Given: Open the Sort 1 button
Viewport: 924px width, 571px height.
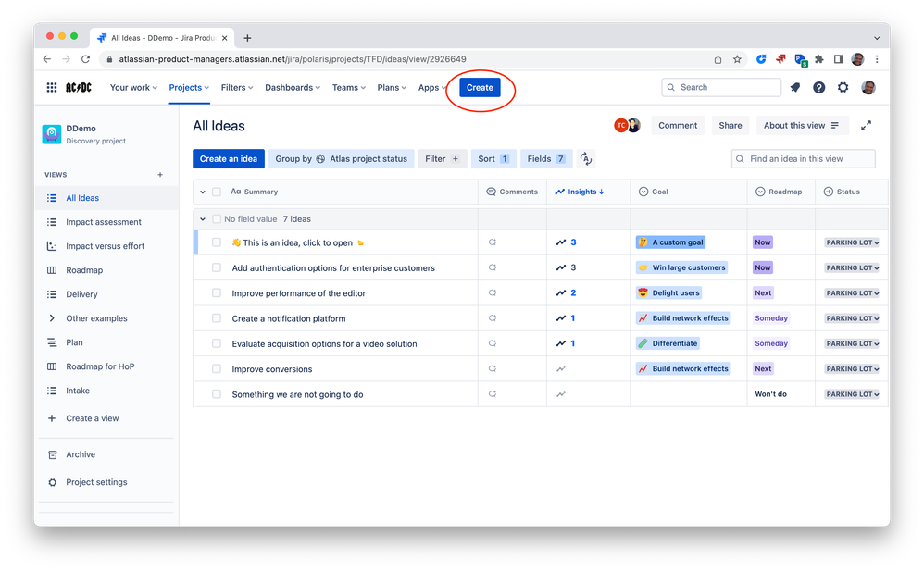Looking at the screenshot, I should pos(493,158).
